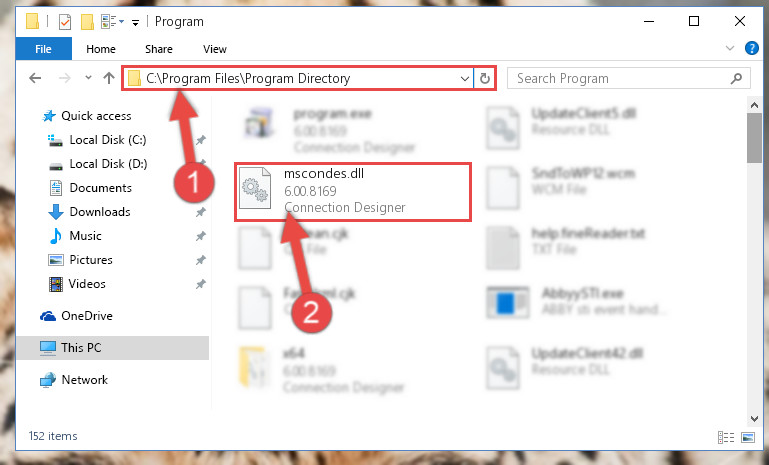This screenshot has width=769, height=465.
Task: Click the search magnifier icon
Action: pos(736,78)
